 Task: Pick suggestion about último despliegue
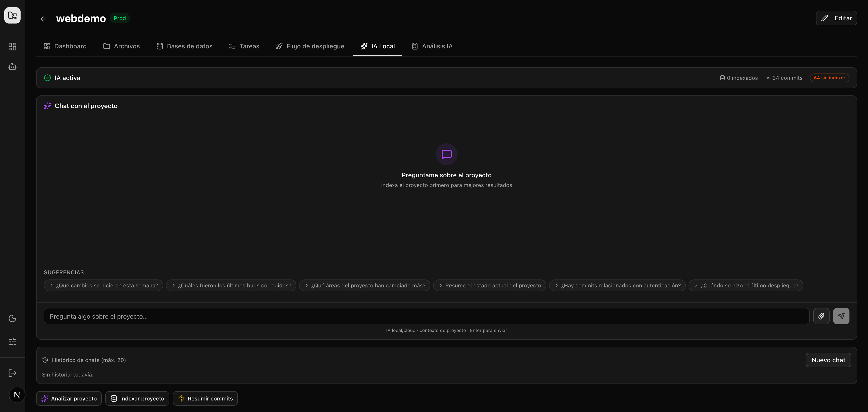coord(746,286)
